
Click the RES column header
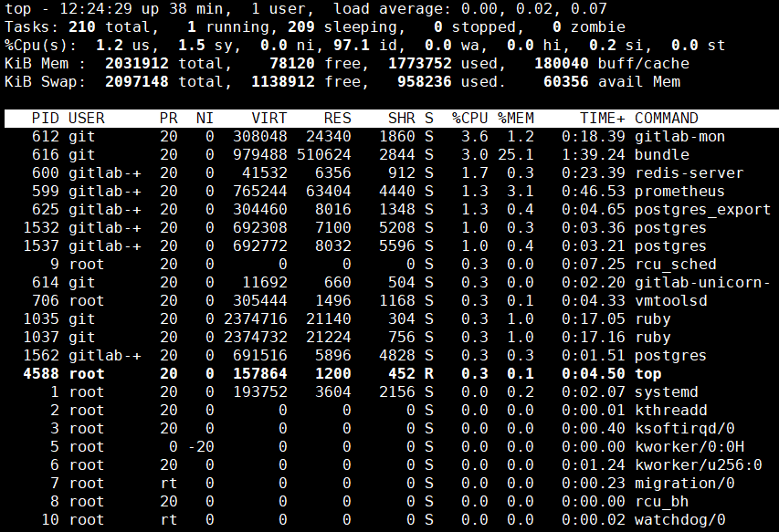[337, 119]
